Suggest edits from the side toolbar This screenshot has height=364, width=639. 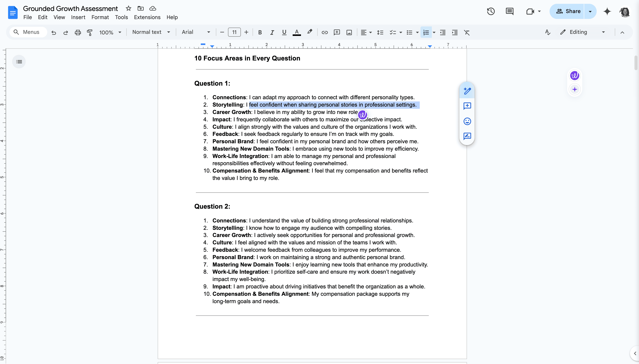(x=467, y=136)
